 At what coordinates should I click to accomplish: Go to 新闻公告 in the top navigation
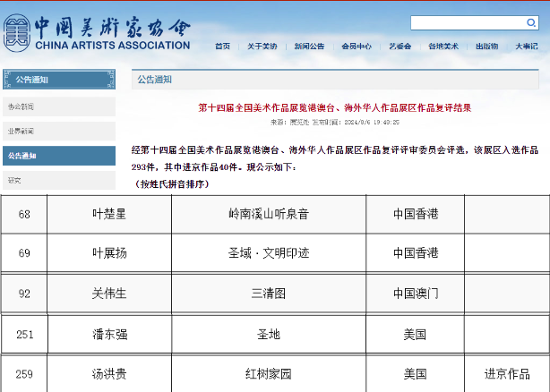[309, 47]
